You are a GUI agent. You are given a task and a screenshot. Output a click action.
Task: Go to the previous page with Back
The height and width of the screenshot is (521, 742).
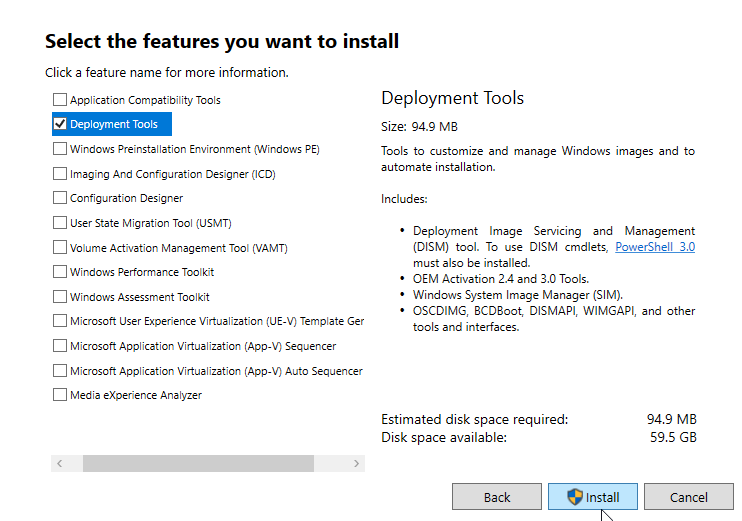coord(497,497)
